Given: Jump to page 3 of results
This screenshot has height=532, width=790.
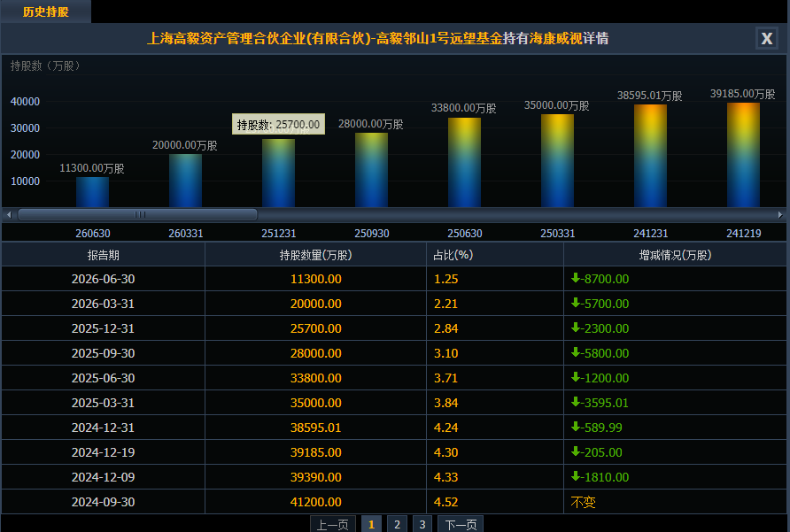Looking at the screenshot, I should (422, 524).
